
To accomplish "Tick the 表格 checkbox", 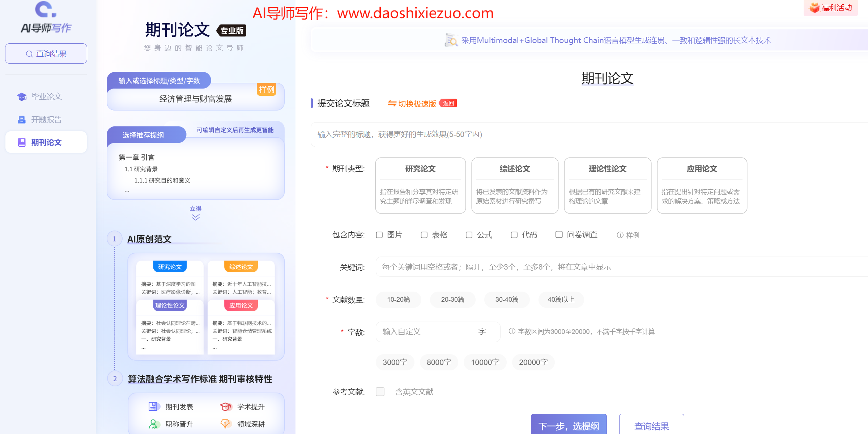I will click(x=424, y=235).
